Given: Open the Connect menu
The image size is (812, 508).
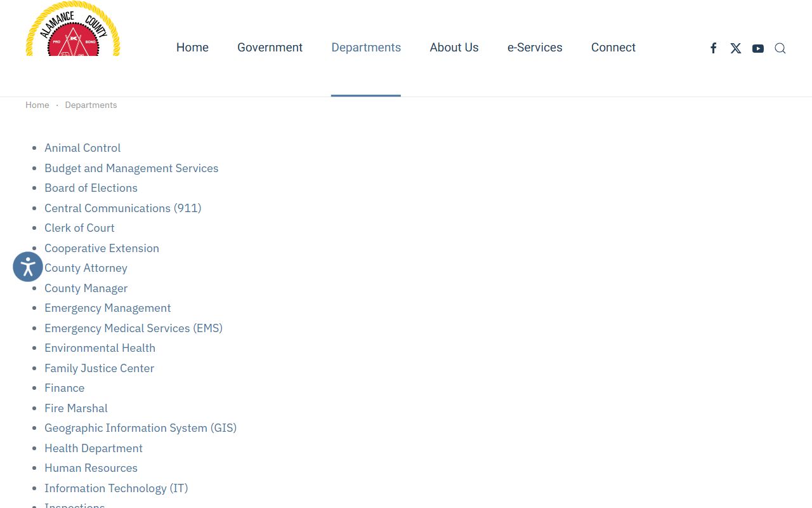Looking at the screenshot, I should 613,48.
